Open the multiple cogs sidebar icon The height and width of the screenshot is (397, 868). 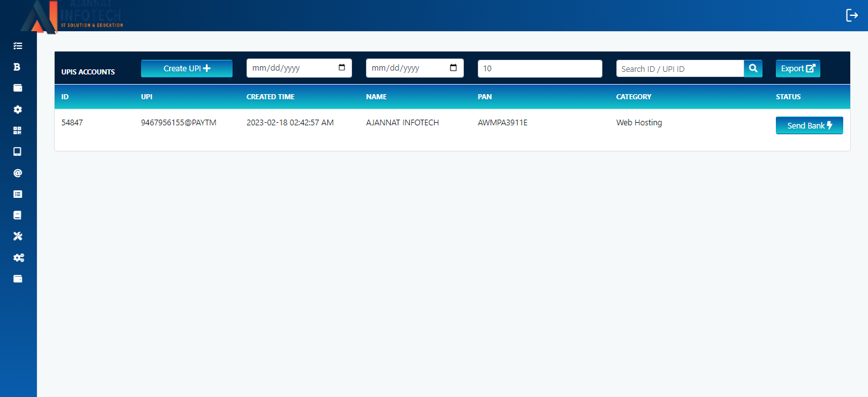[18, 258]
